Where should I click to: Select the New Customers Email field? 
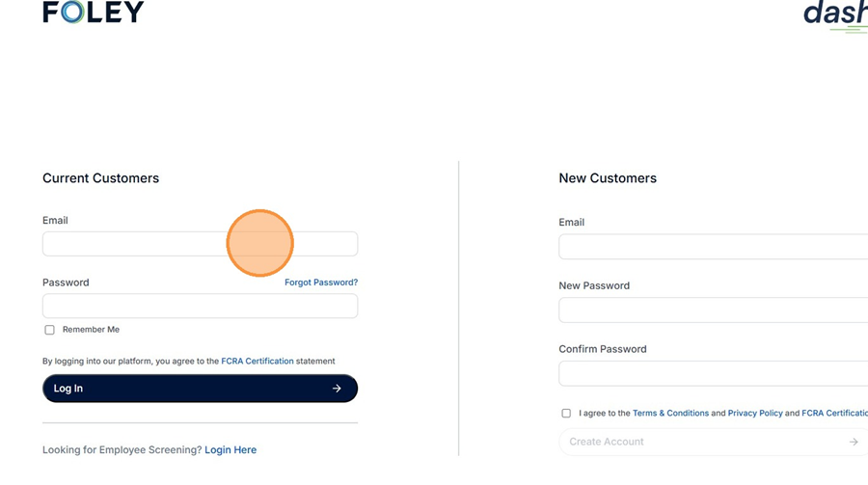tap(713, 247)
